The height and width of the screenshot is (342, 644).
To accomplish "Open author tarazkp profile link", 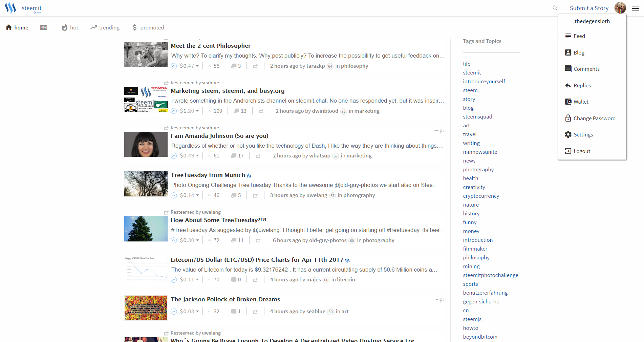I will coord(316,66).
